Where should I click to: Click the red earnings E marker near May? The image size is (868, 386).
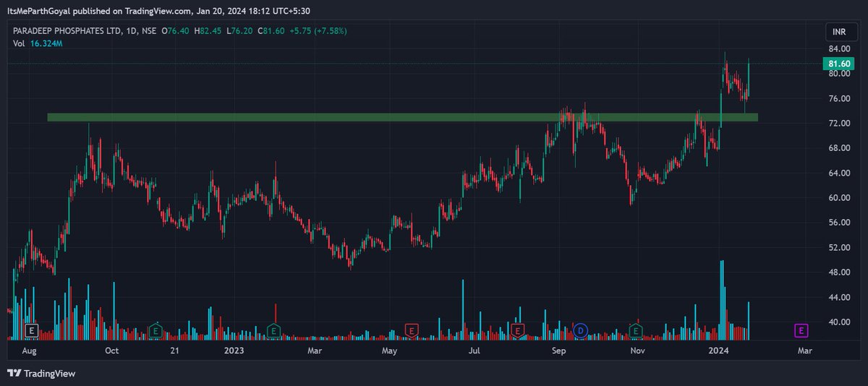coord(411,330)
